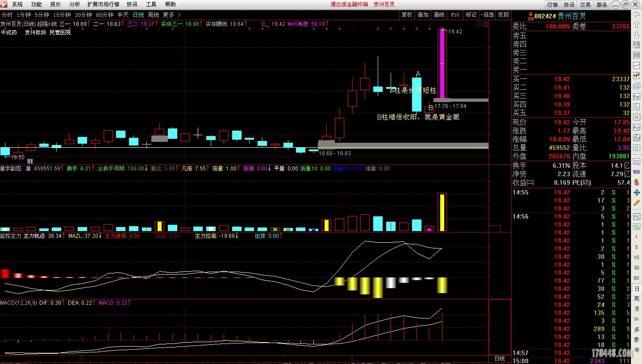Click the green refresh sidebar icon
Image resolution: width=642 pixels, height=364 pixels.
point(636,227)
